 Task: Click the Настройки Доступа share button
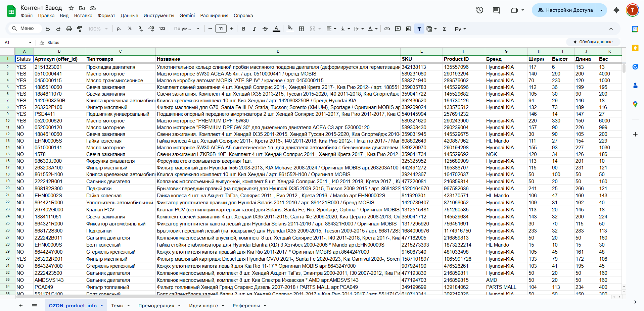[x=565, y=10]
